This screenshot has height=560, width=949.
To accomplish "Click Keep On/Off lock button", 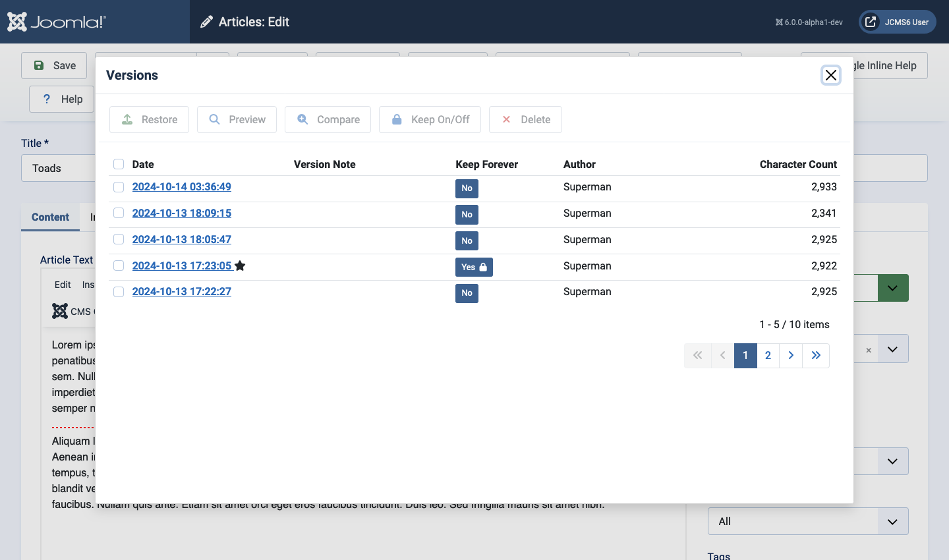I will (x=430, y=119).
